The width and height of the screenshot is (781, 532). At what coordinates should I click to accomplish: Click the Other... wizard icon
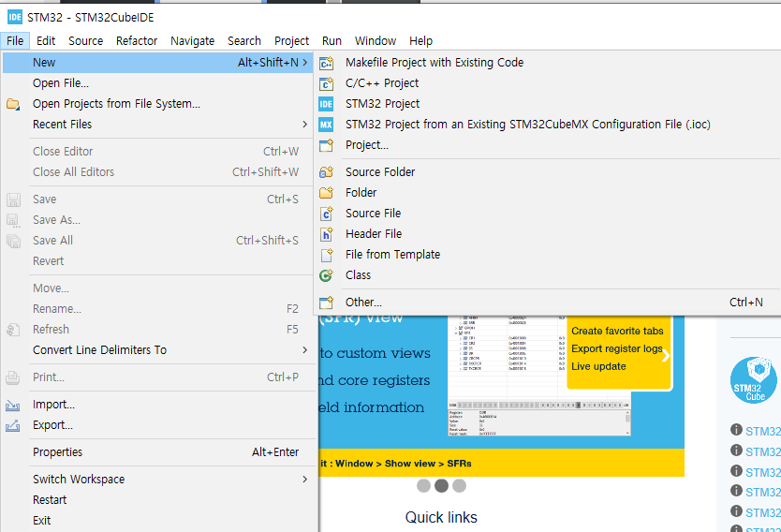click(x=326, y=303)
